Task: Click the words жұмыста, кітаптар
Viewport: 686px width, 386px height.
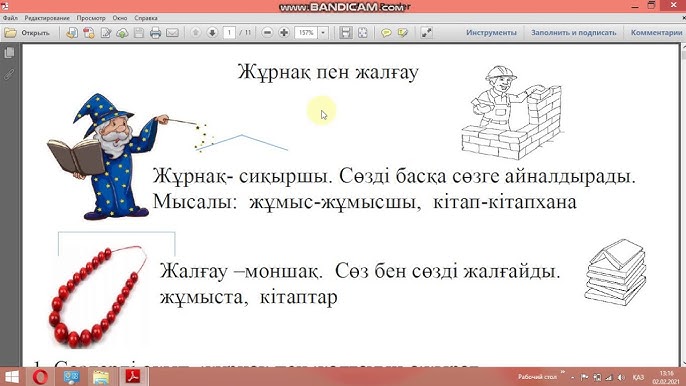Action: pyautogui.click(x=248, y=297)
